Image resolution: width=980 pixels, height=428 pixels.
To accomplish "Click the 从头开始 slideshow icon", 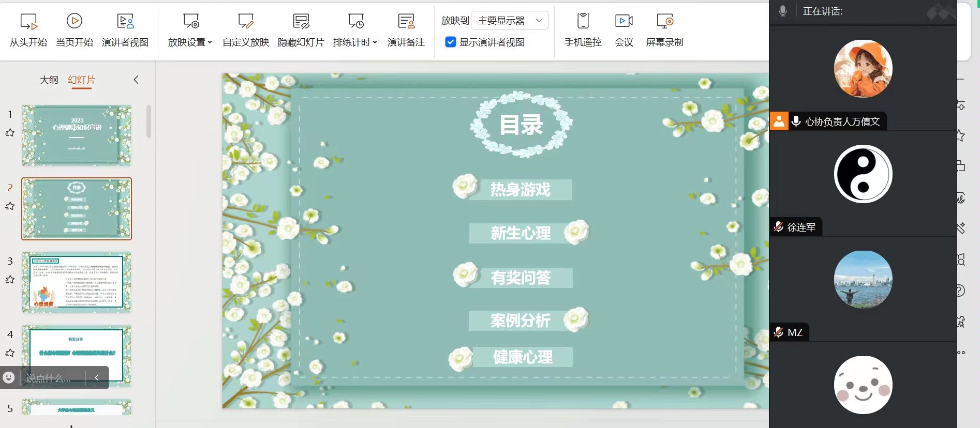I will point(28,22).
